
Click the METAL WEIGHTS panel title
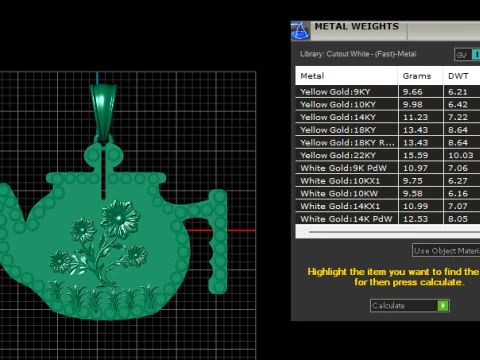(357, 26)
